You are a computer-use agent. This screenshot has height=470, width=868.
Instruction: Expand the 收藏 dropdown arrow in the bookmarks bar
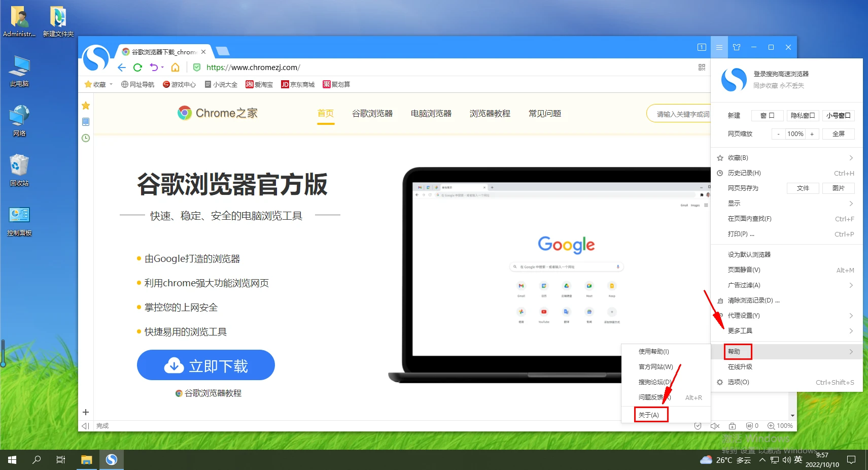pos(111,84)
